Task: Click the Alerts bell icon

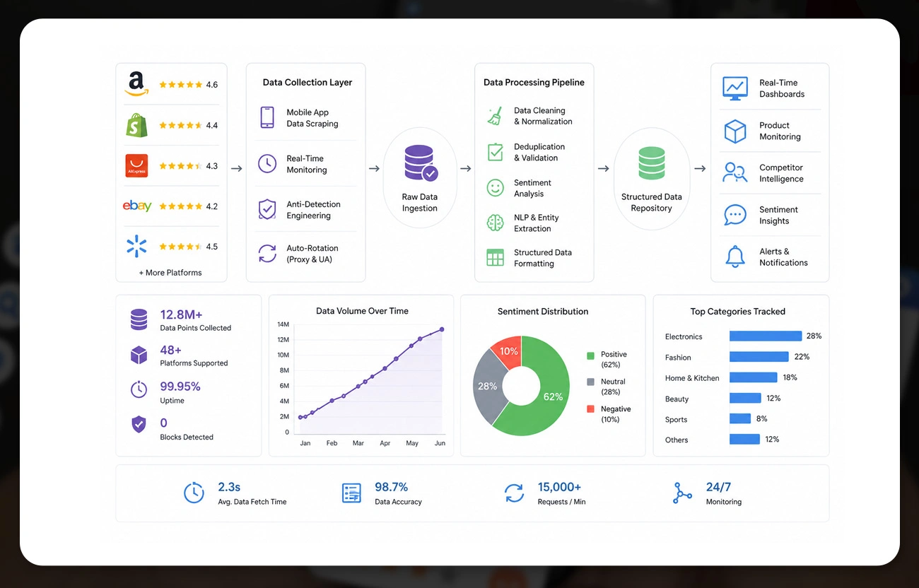Action: point(735,257)
